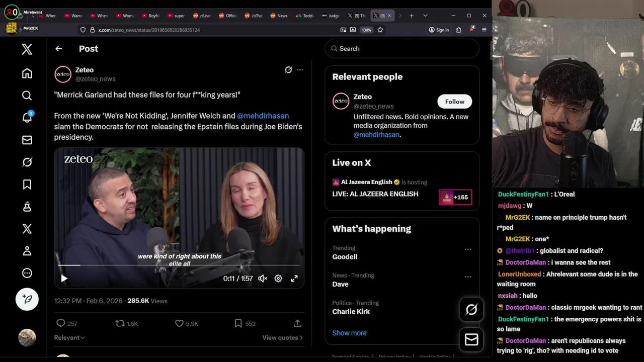Share the post via upload icon
Image resolution: width=644 pixels, height=362 pixels.
coord(297,323)
